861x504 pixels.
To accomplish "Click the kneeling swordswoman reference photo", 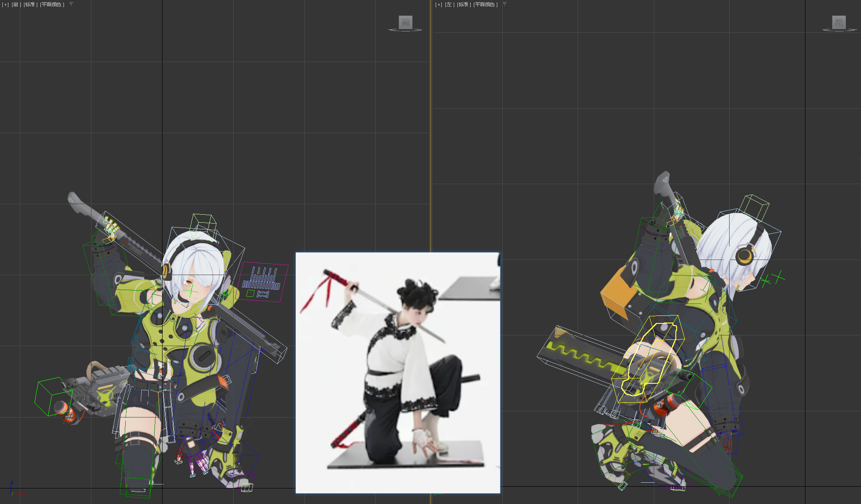I will pos(397,373).
